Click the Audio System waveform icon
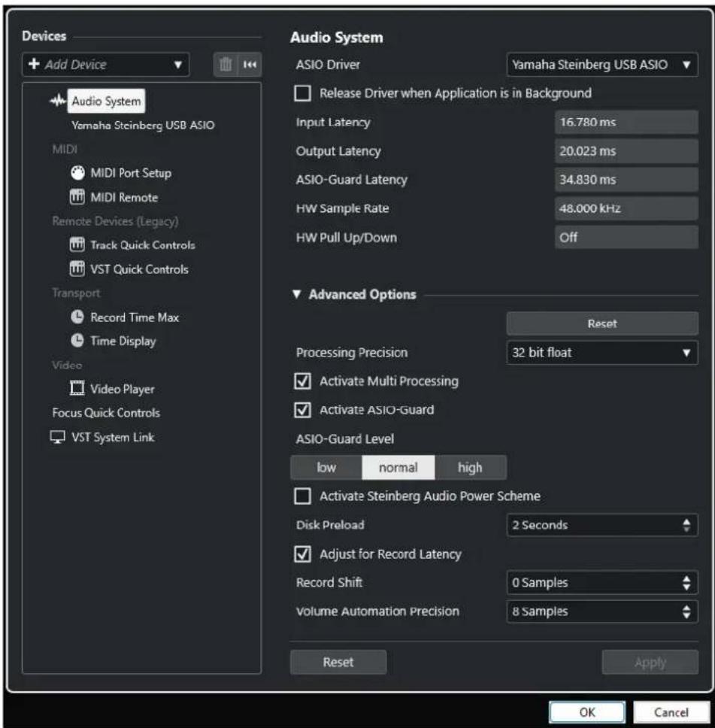Screen dimensions: 715x728 click(x=58, y=101)
